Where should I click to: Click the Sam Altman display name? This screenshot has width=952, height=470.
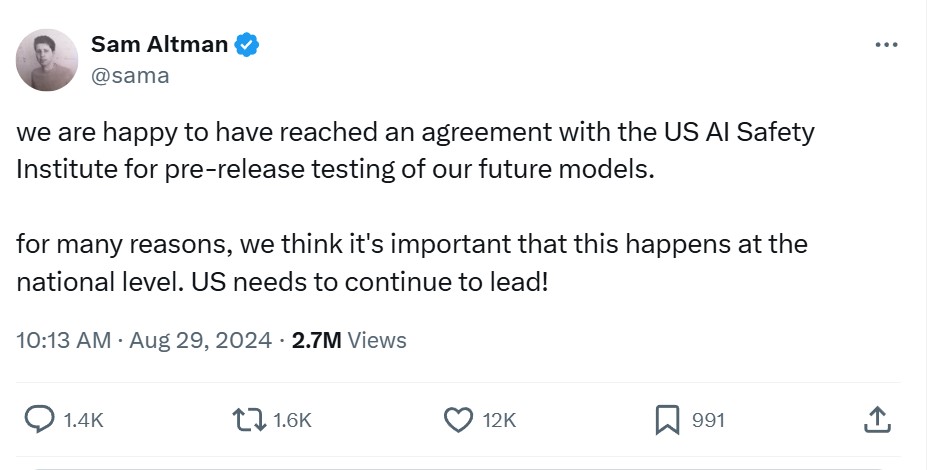click(x=160, y=44)
